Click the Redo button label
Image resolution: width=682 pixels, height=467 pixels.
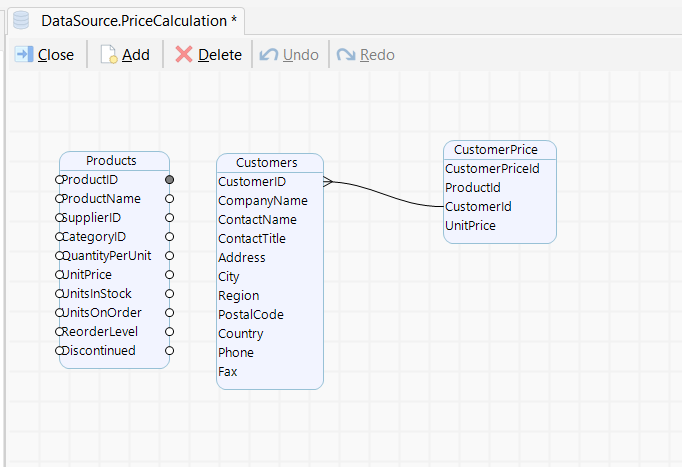click(377, 55)
